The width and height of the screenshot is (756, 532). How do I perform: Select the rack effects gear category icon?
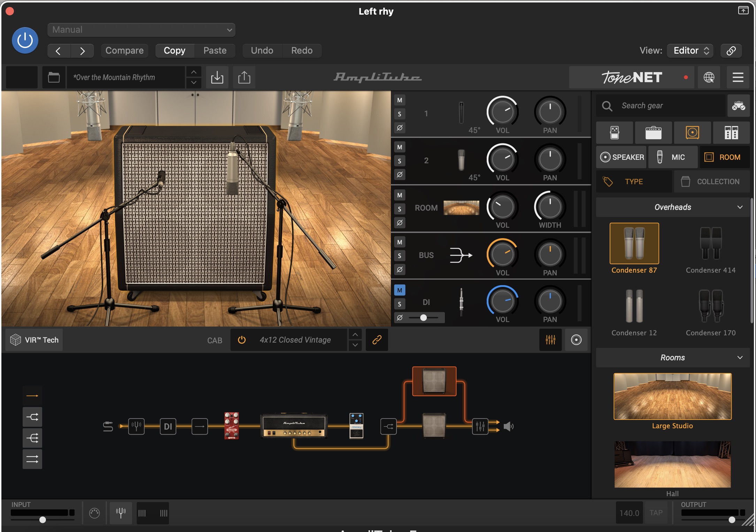tap(731, 133)
